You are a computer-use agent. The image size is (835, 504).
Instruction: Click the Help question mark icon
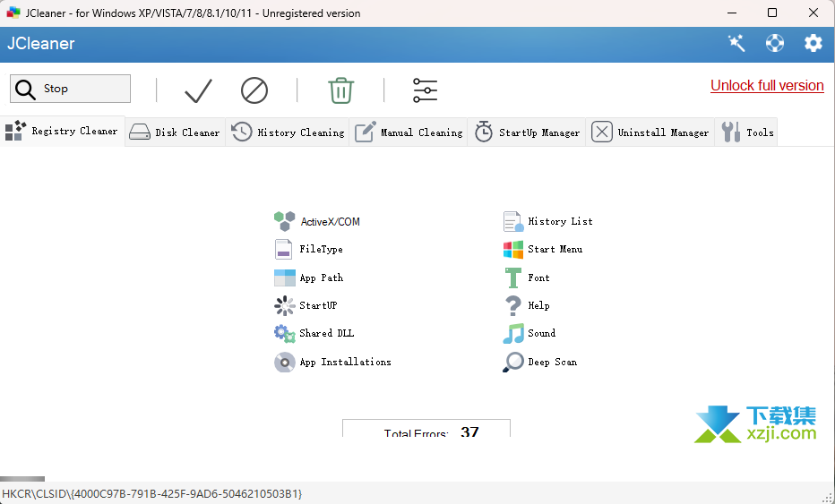click(512, 305)
